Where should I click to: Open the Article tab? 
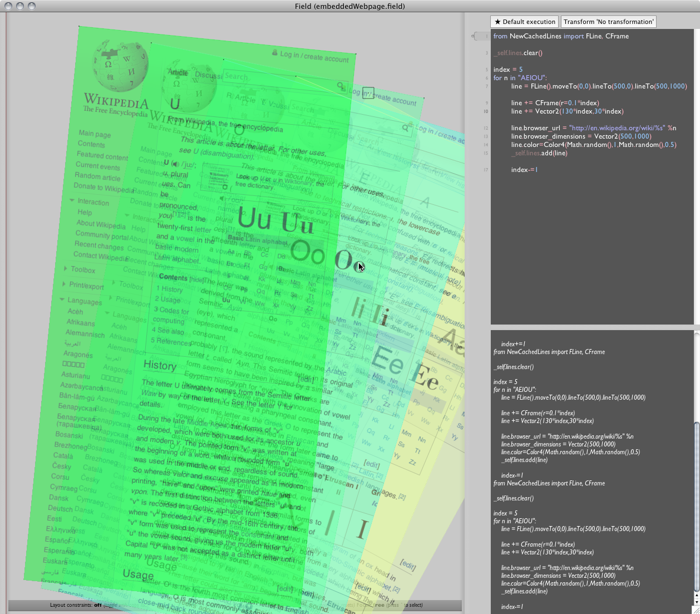[x=178, y=72]
